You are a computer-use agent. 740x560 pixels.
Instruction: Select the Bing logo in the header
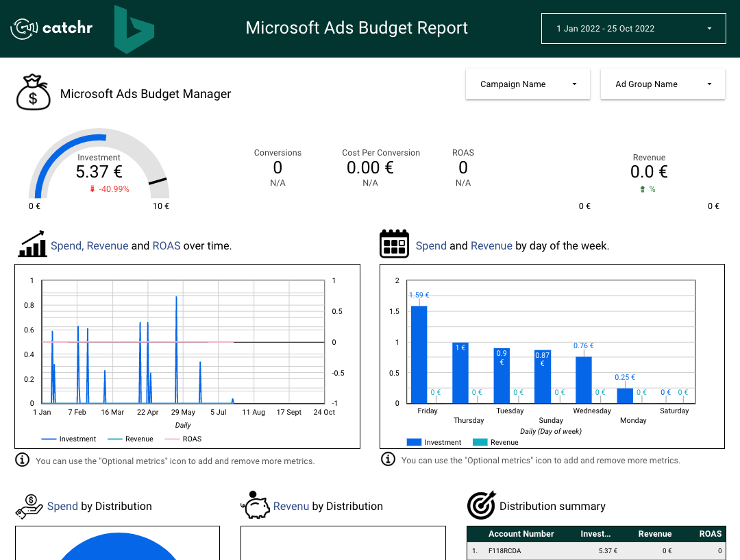point(134,29)
